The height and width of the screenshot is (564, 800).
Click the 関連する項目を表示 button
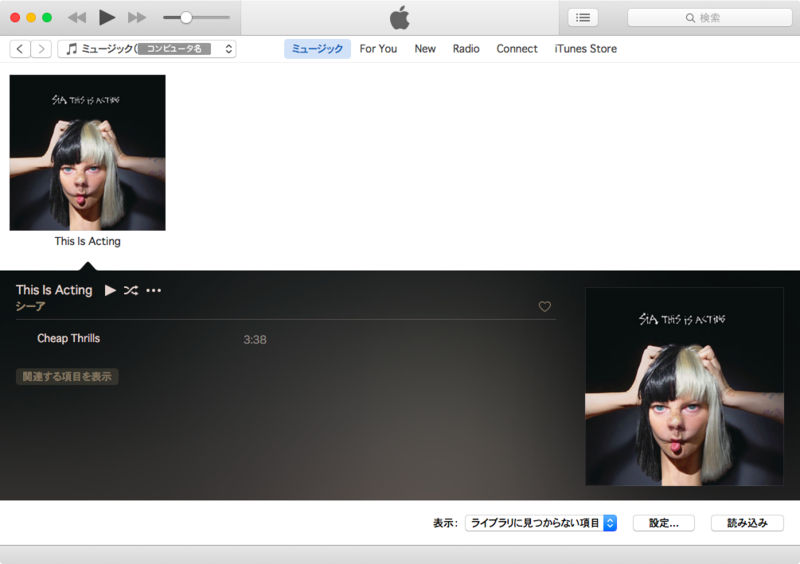(67, 377)
